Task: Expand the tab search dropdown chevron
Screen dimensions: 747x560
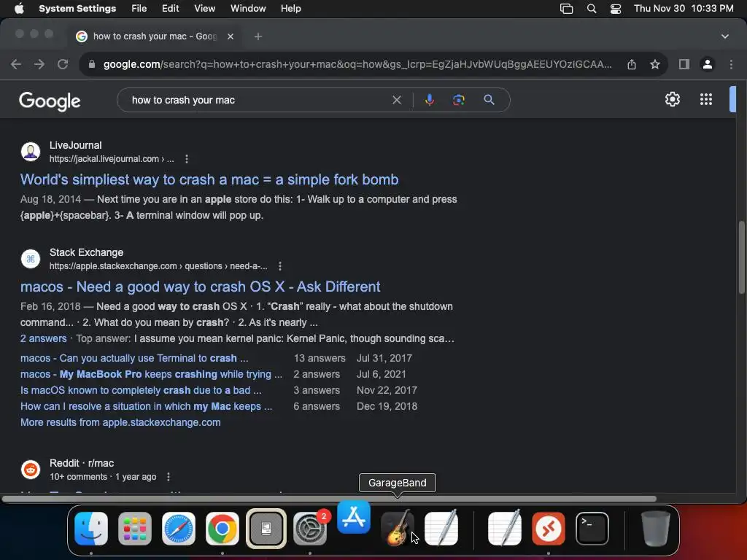Action: coord(724,36)
